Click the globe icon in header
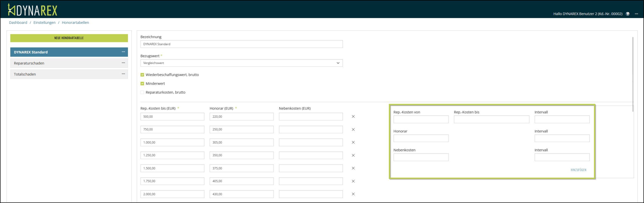 (x=628, y=14)
